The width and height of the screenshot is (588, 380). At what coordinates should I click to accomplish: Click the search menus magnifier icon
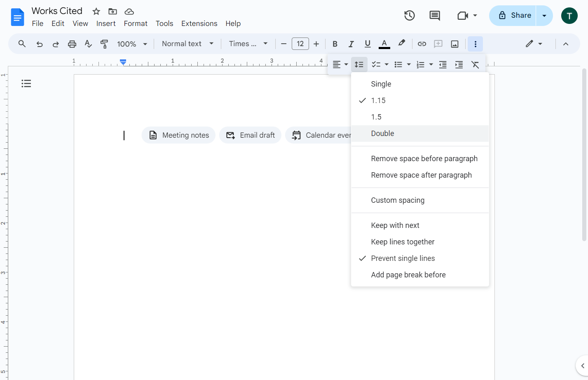[x=22, y=44]
